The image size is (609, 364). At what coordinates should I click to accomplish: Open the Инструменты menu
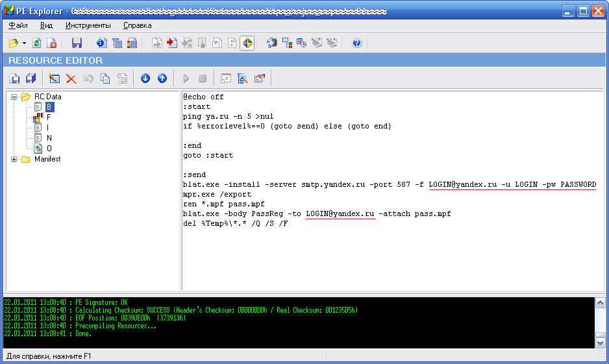88,25
